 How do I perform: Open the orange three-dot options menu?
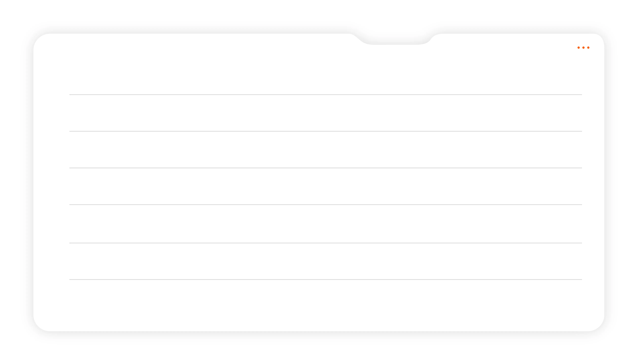tap(583, 48)
